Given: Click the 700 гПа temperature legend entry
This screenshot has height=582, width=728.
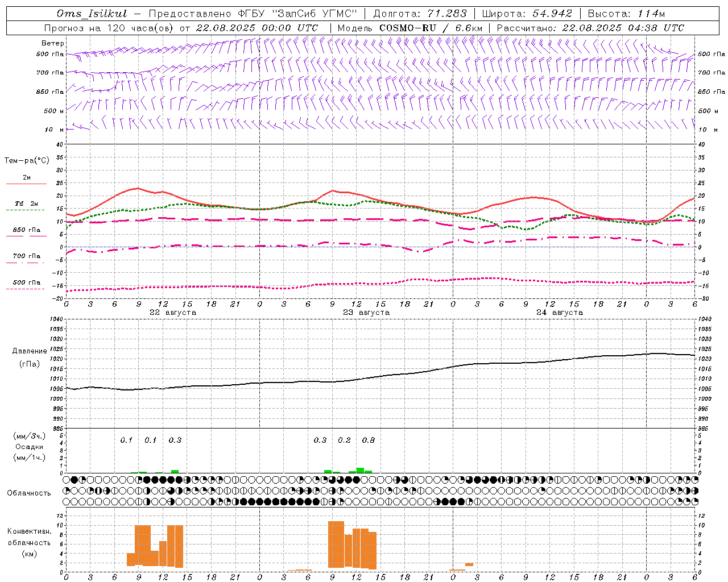Looking at the screenshot, I should pyautogui.click(x=27, y=256).
